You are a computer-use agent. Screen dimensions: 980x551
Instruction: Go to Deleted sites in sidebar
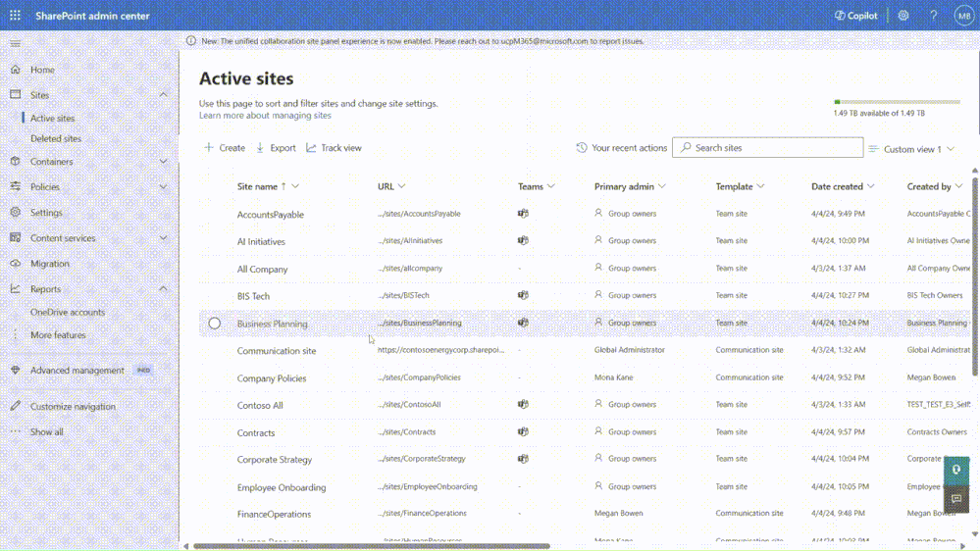(x=56, y=138)
